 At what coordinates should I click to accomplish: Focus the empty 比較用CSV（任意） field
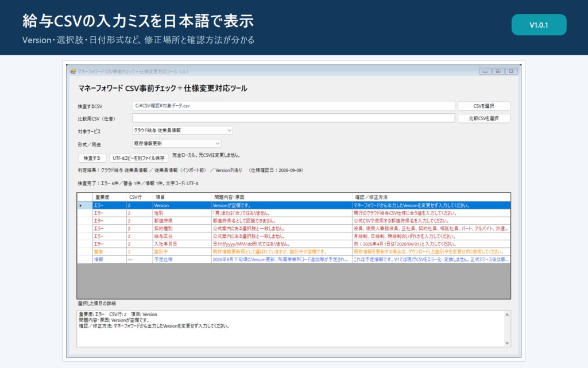point(293,118)
